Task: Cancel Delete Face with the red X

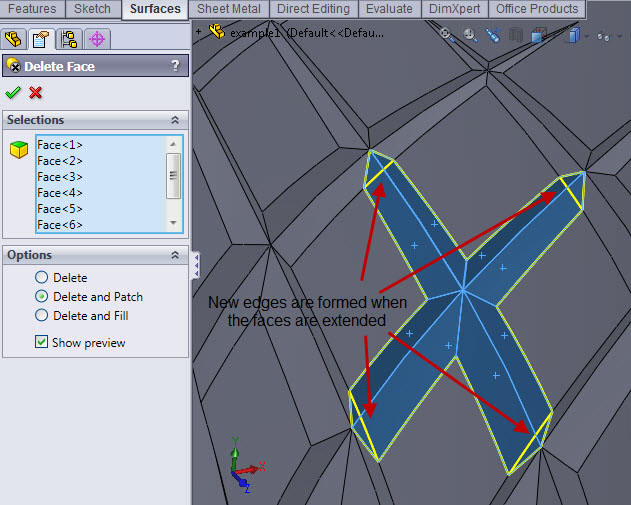Action: click(36, 93)
